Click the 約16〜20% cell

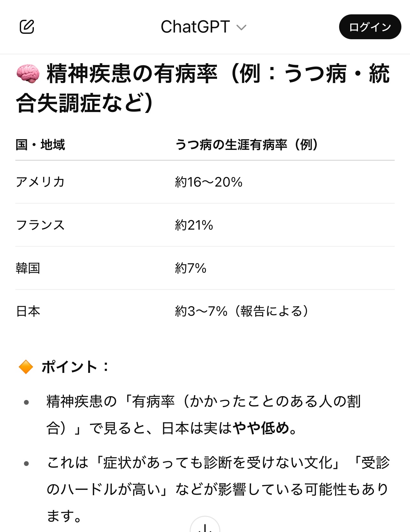(209, 182)
